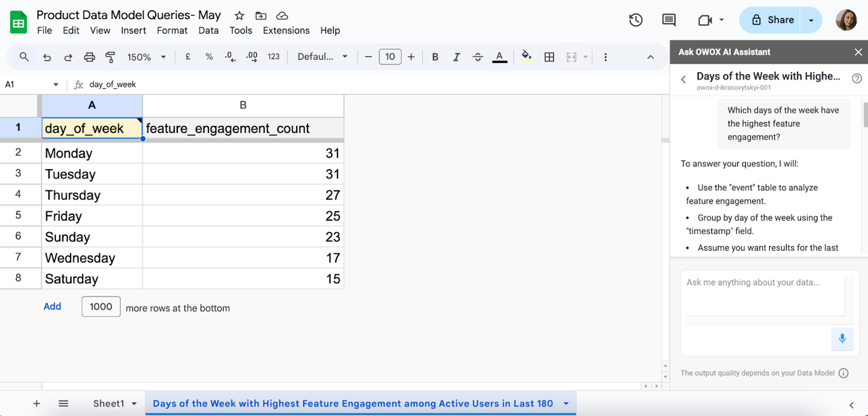Click the rows count field showing 1000
The image size is (868, 416).
(101, 307)
